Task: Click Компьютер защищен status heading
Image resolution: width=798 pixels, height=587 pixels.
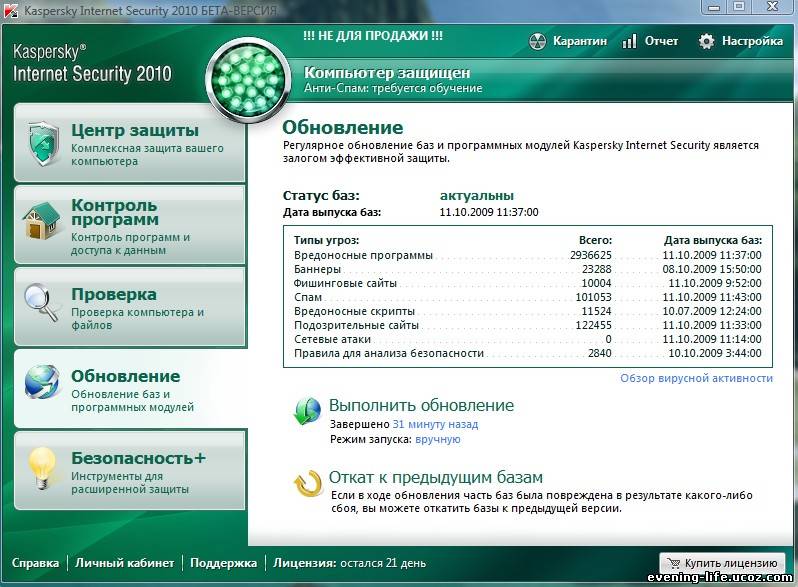Action: tap(387, 73)
